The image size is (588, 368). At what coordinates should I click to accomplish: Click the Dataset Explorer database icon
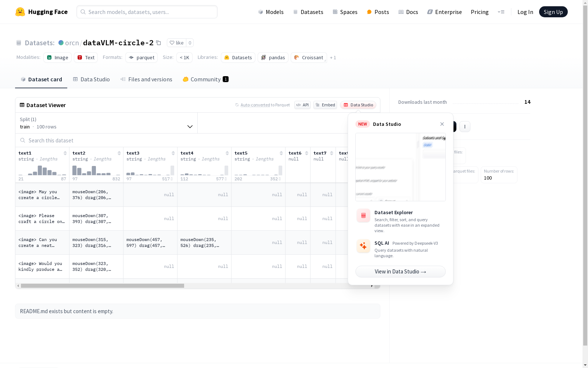coord(363,216)
